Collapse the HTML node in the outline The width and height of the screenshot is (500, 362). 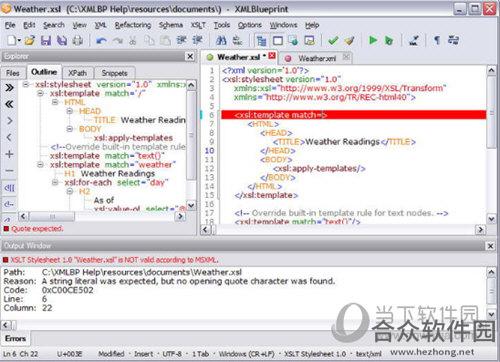pyautogui.click(x=55, y=102)
